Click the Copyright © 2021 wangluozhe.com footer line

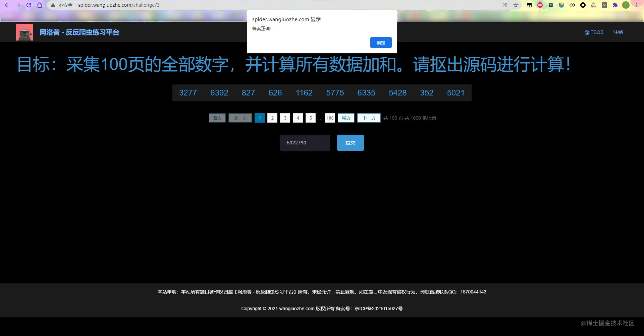pyautogui.click(x=322, y=309)
